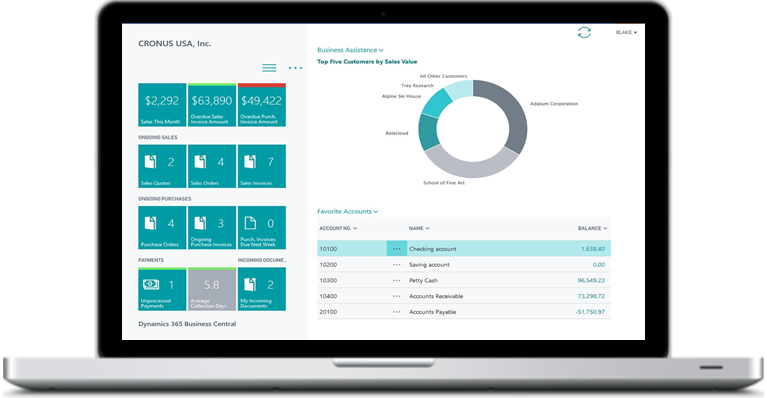The width and height of the screenshot is (767, 398).
Task: Open balance 0.00 of Saving account
Action: coord(599,265)
